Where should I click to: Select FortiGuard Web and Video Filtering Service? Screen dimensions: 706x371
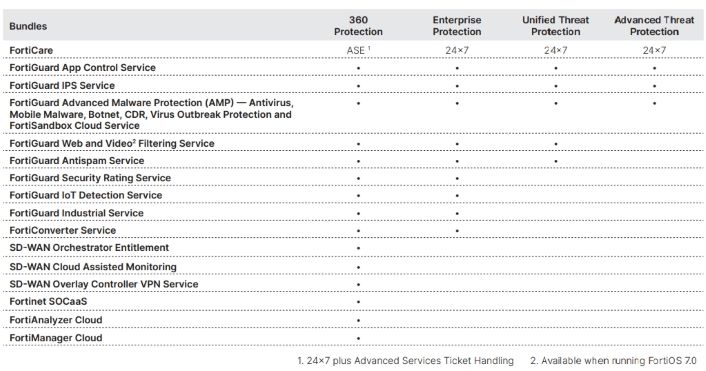click(112, 144)
